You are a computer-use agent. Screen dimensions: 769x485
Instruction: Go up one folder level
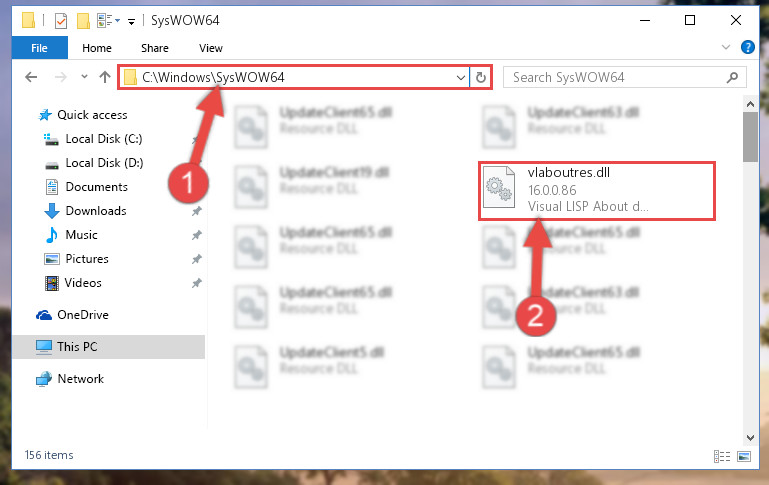104,77
